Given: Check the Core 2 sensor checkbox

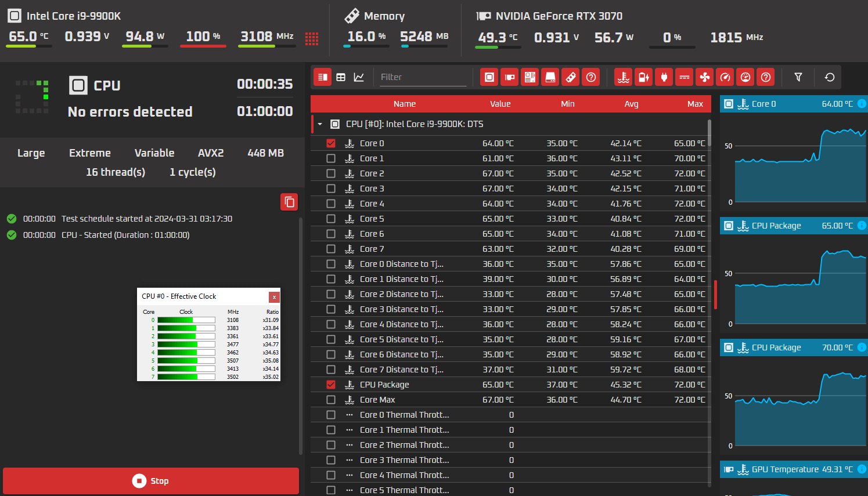Looking at the screenshot, I should coord(331,173).
